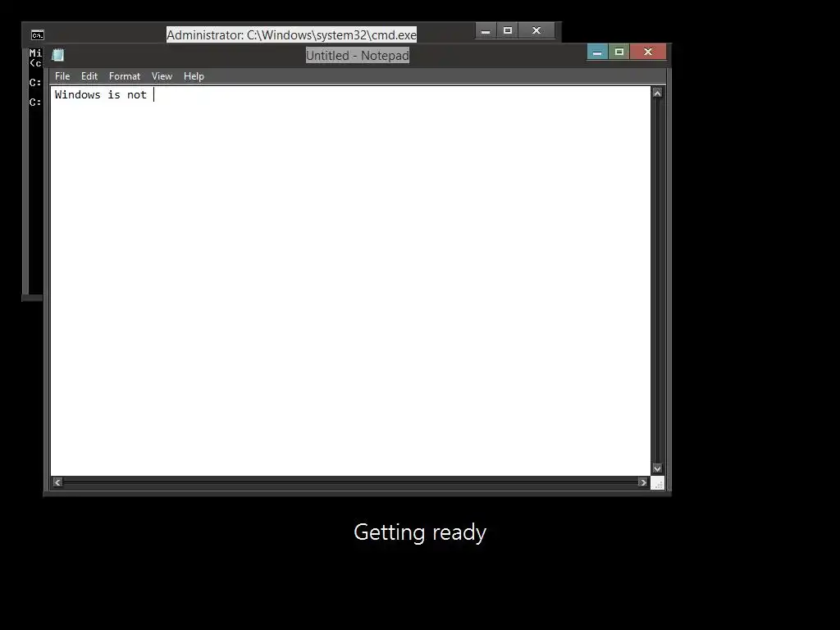Click Notepad horizontal scrollbar right arrow

[643, 482]
